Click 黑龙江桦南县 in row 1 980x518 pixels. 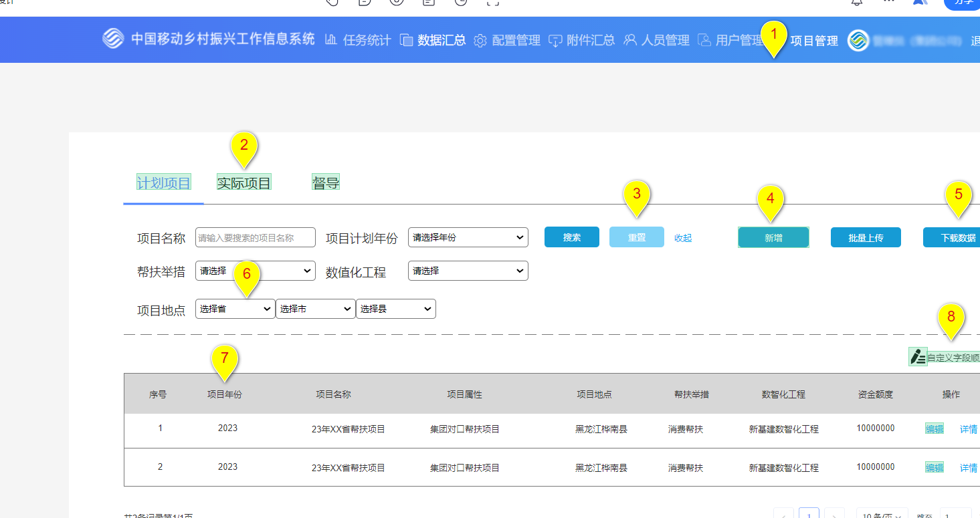(601, 429)
